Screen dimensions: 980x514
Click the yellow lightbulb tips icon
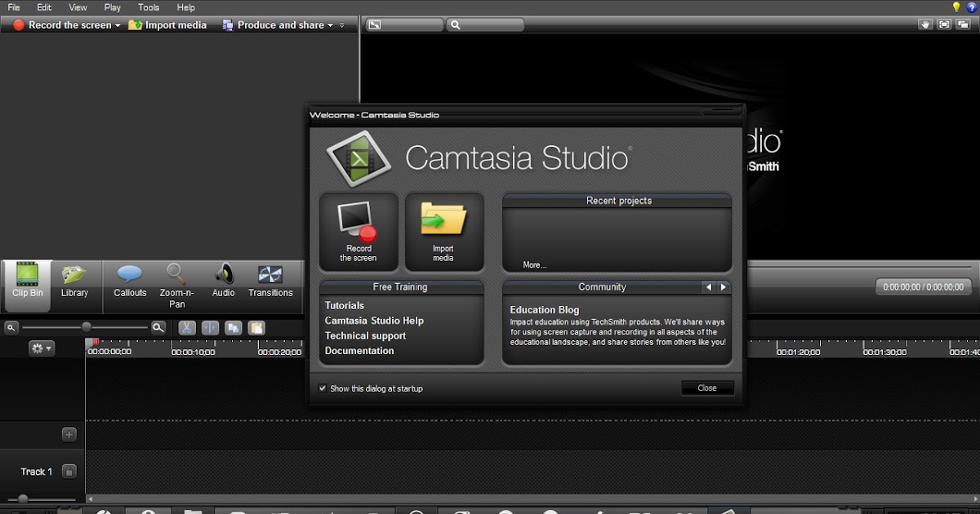pyautogui.click(x=956, y=7)
